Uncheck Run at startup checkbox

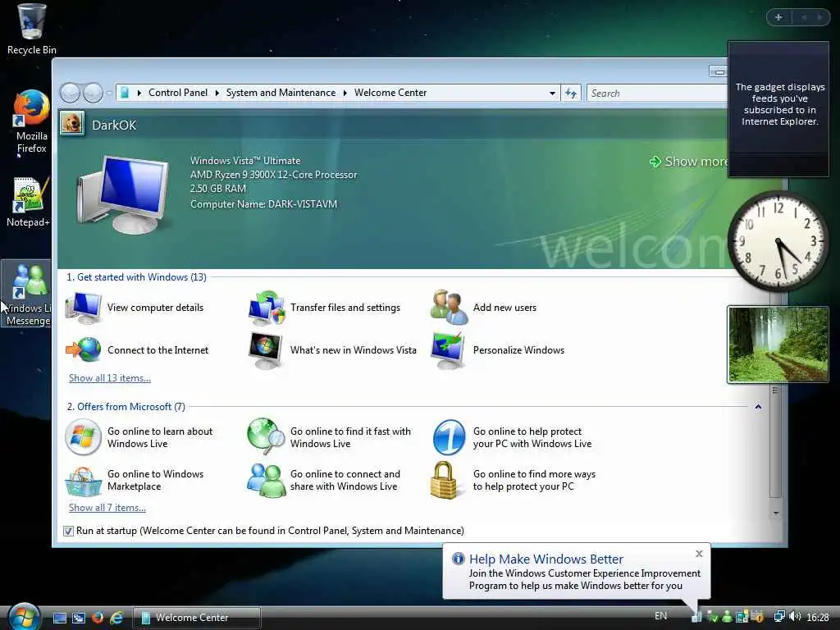pos(68,531)
